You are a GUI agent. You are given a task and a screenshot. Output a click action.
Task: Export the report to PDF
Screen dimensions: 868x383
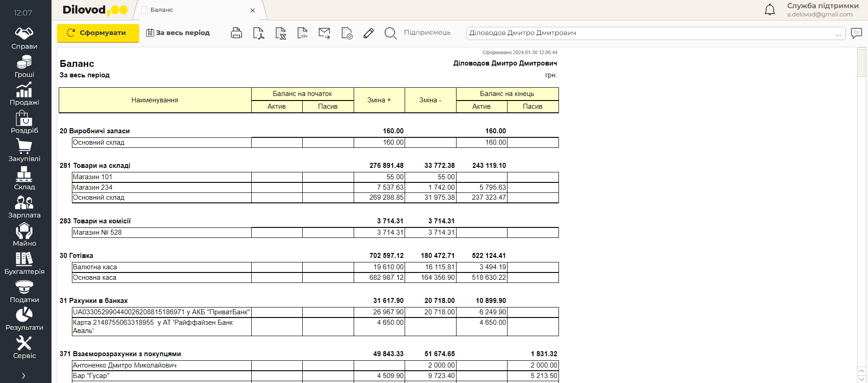pos(259,33)
